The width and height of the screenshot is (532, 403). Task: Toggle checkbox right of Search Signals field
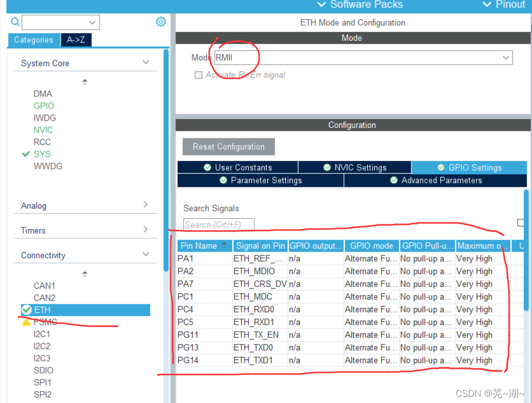click(520, 222)
